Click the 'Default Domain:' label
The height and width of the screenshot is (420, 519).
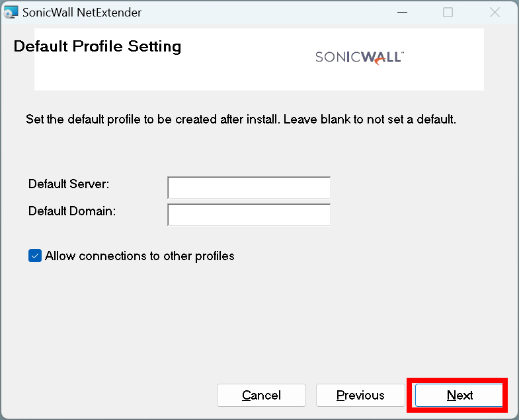(72, 211)
